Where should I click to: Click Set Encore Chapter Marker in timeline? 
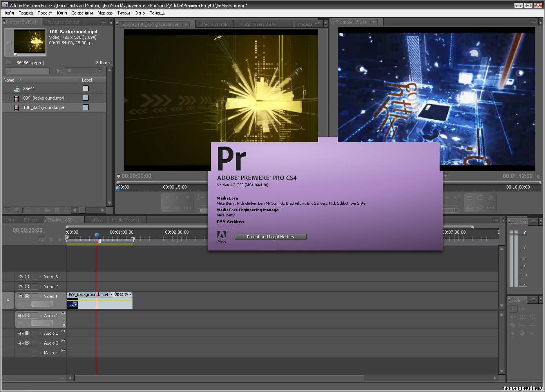[51, 240]
